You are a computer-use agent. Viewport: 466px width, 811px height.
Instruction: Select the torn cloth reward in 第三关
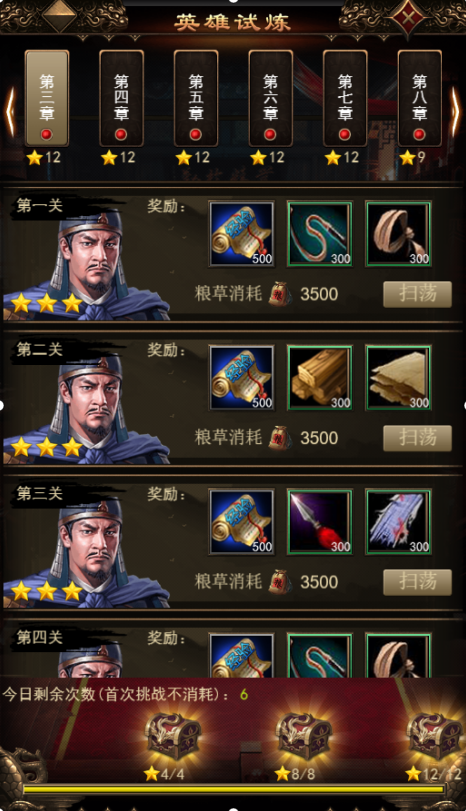pos(399,522)
